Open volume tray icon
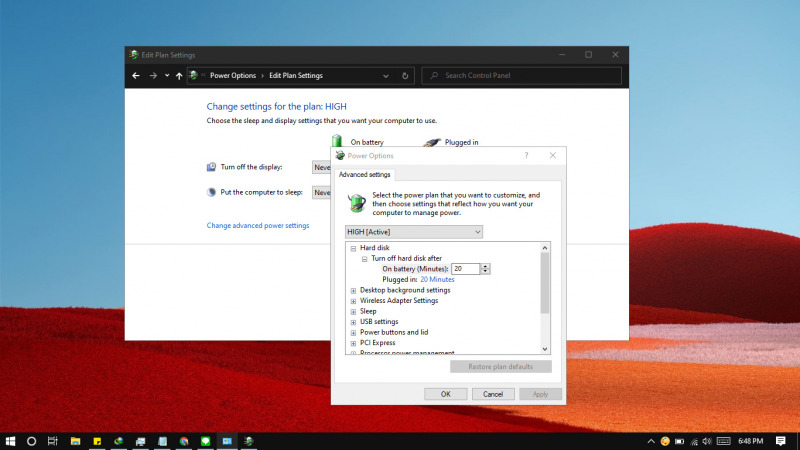Screen dimensions: 800x450 [x=707, y=441]
